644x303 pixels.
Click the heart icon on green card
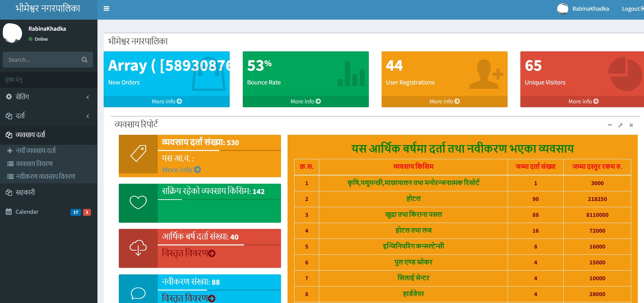(x=138, y=202)
